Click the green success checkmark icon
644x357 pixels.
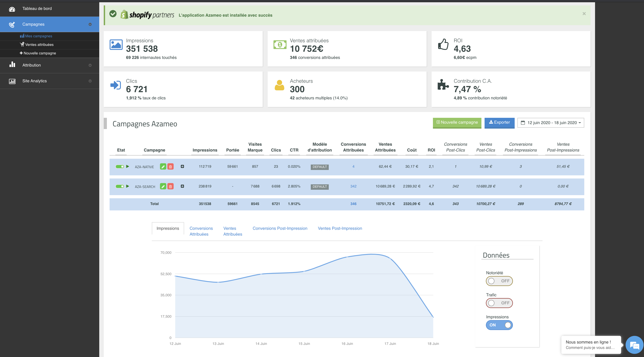click(113, 14)
